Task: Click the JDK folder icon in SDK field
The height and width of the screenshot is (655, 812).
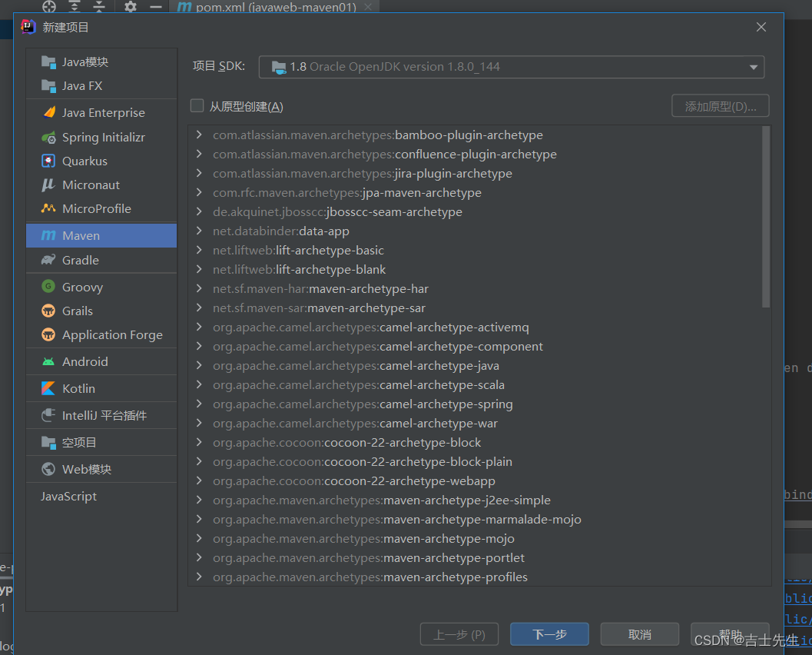Action: [279, 68]
